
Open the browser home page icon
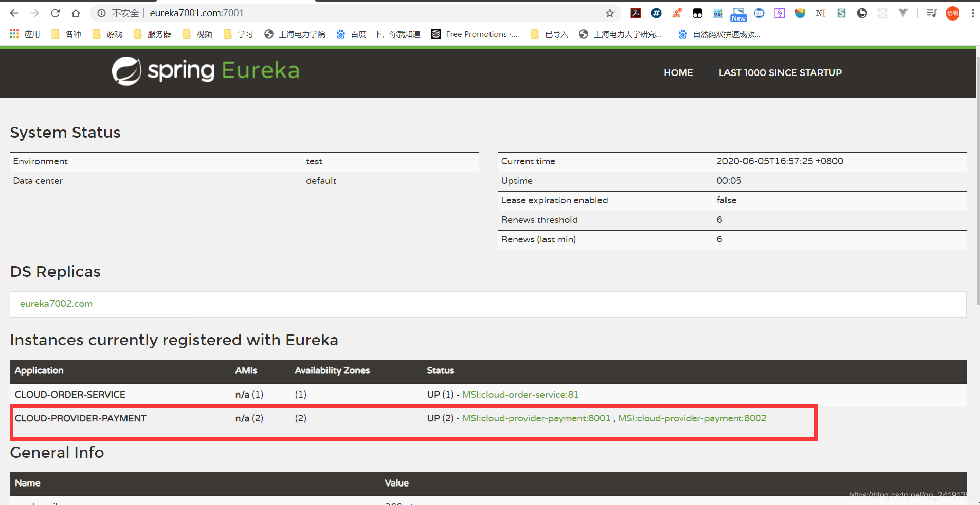pos(76,13)
